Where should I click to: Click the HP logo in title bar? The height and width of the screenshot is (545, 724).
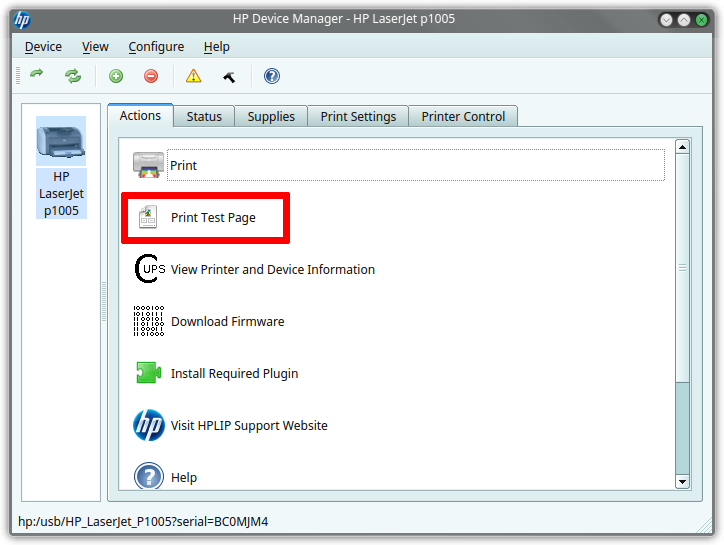[22, 19]
